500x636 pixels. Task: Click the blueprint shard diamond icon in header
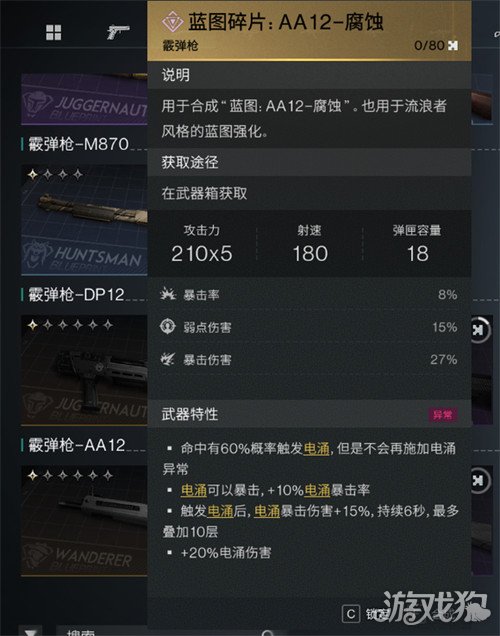pos(172,22)
